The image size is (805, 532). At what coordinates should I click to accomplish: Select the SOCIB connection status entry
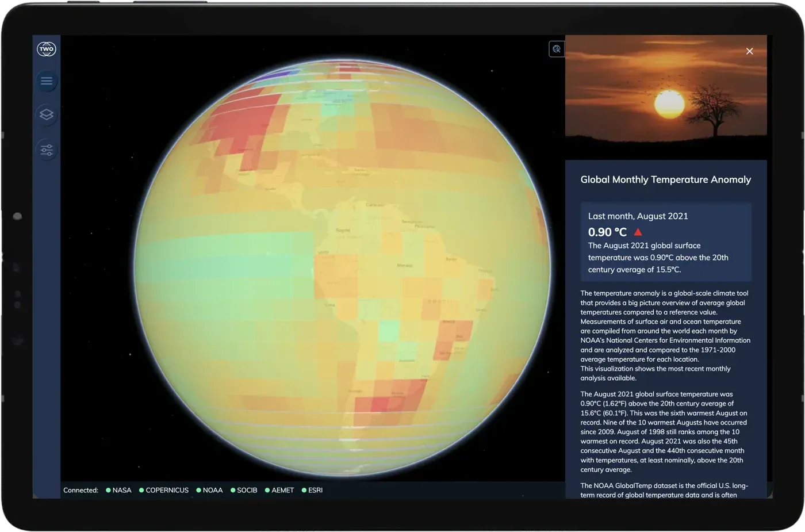[244, 490]
